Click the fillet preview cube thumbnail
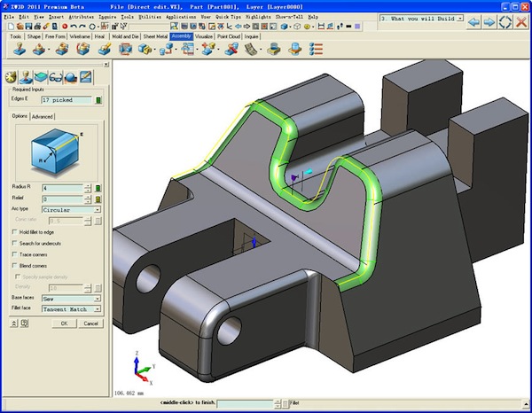Viewport: 532px width, 413px height. 57,152
